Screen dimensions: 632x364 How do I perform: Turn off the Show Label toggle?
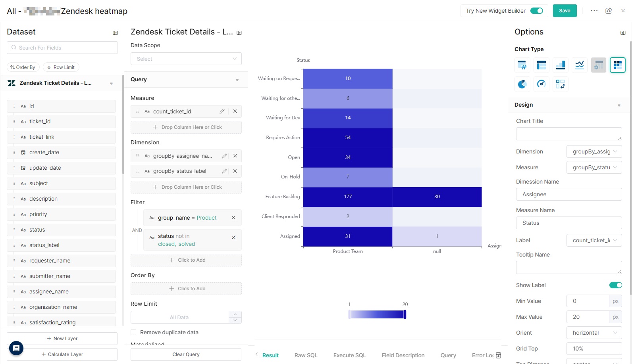tap(615, 285)
